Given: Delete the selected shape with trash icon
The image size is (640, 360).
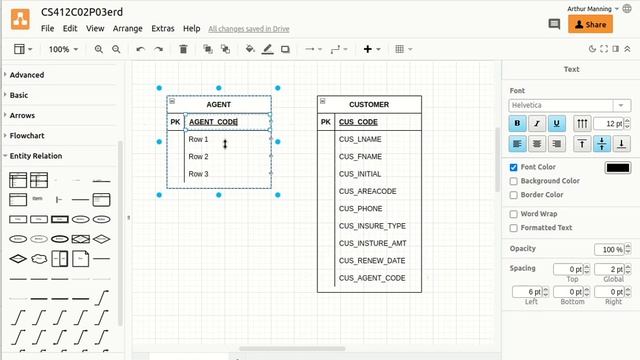Looking at the screenshot, I should (x=183, y=49).
